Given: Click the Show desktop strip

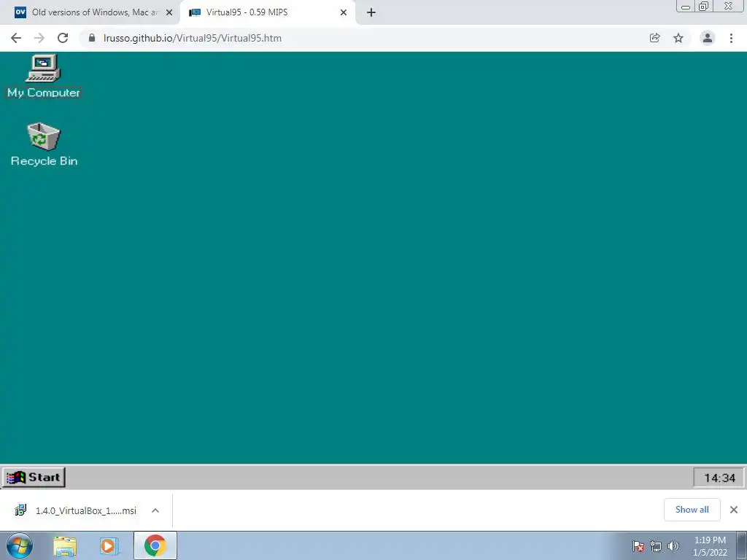Looking at the screenshot, I should click(x=741, y=545).
